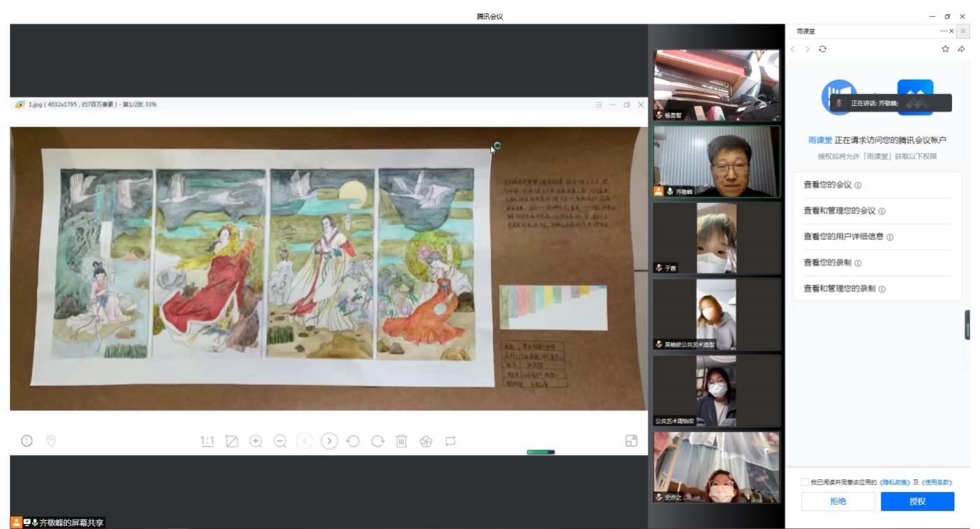
Task: Click the slideshow loop icon in viewer toolbar
Action: click(x=449, y=440)
